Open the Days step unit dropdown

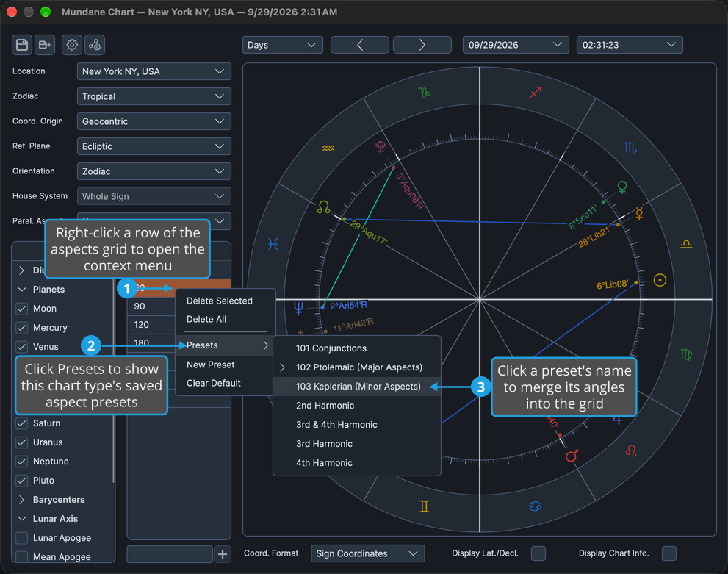pos(282,45)
